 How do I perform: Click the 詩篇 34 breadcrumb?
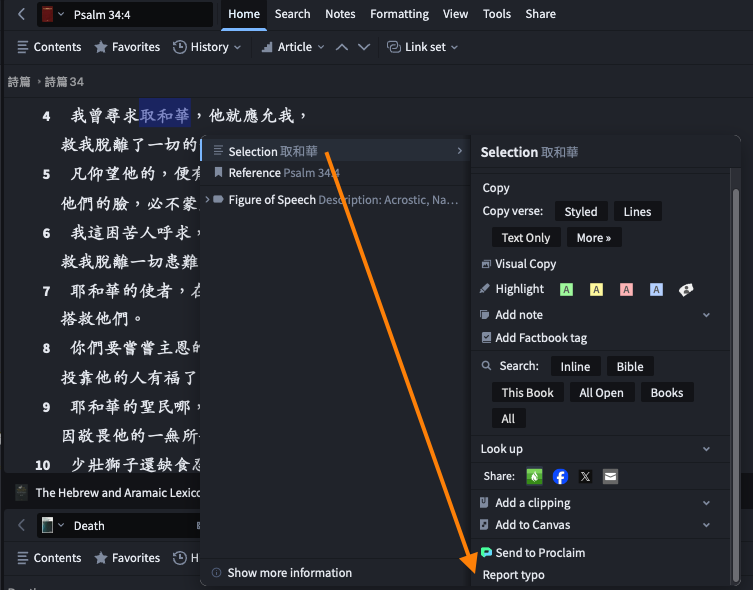(x=64, y=82)
